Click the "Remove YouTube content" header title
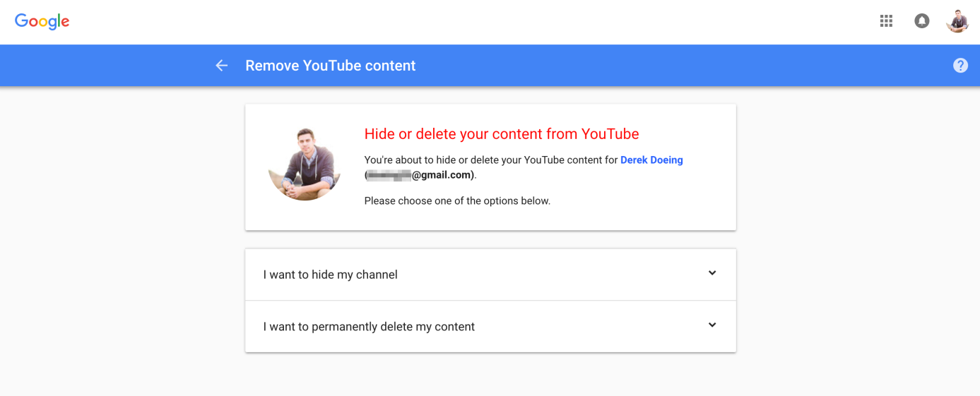Image resolution: width=980 pixels, height=396 pixels. (x=331, y=66)
